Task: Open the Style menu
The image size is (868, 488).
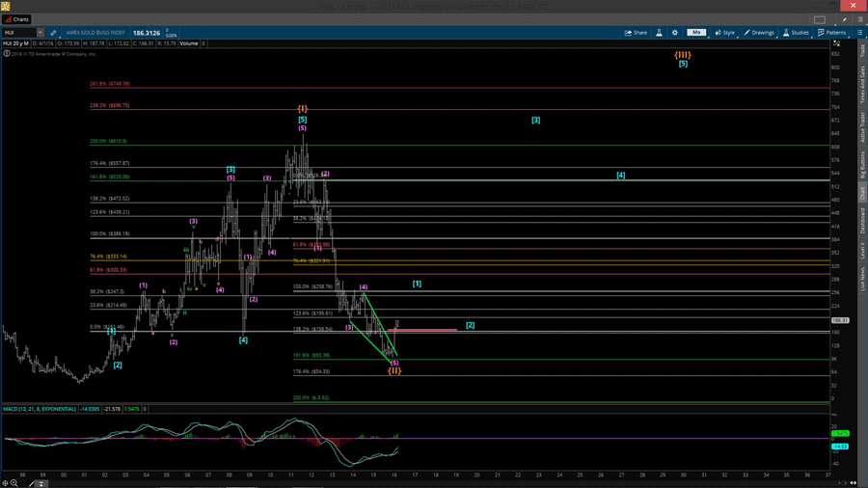Action: point(725,33)
